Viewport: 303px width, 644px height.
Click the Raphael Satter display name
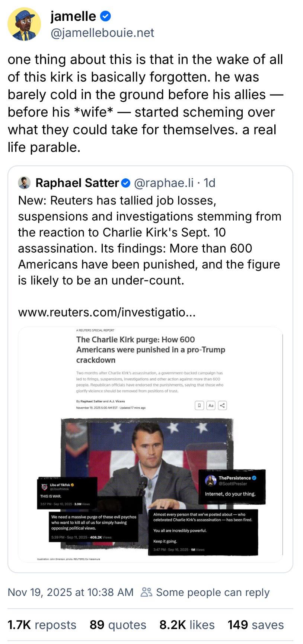point(77,183)
